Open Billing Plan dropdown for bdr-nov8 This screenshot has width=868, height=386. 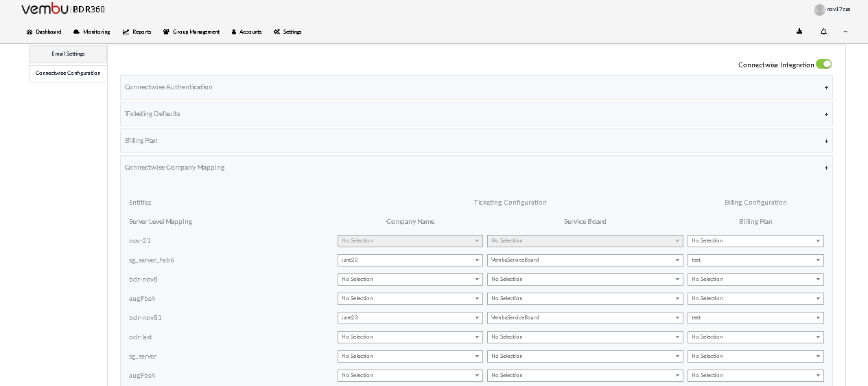pyautogui.click(x=755, y=280)
